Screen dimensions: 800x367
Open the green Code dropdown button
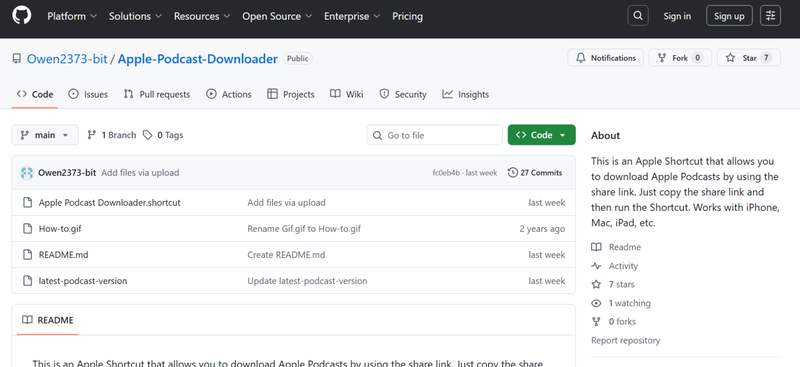pyautogui.click(x=541, y=135)
